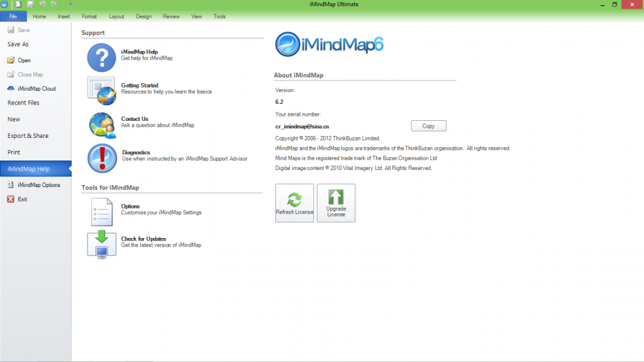
Task: Open Diagnostics via exclamation mark icon
Action: [x=102, y=159]
